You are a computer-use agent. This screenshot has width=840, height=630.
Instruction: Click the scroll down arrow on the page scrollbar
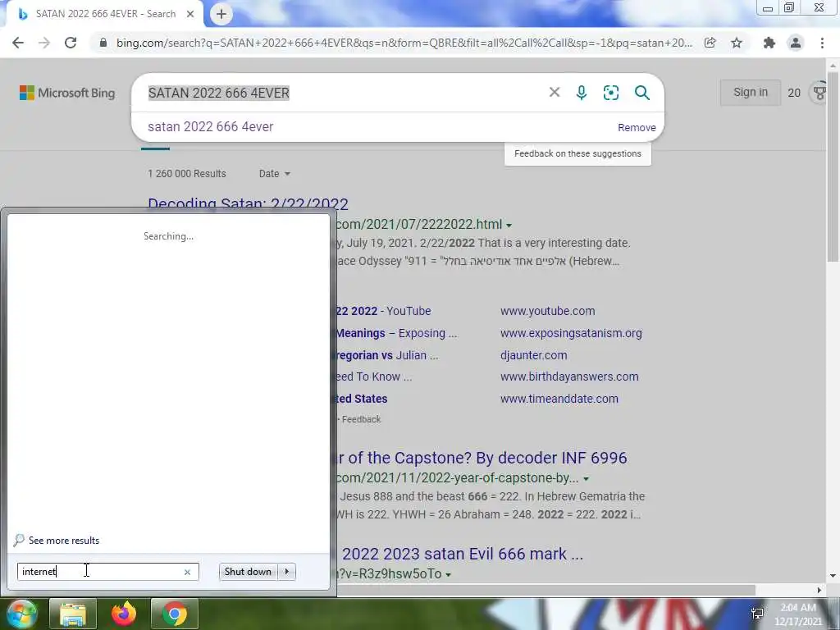[833, 576]
